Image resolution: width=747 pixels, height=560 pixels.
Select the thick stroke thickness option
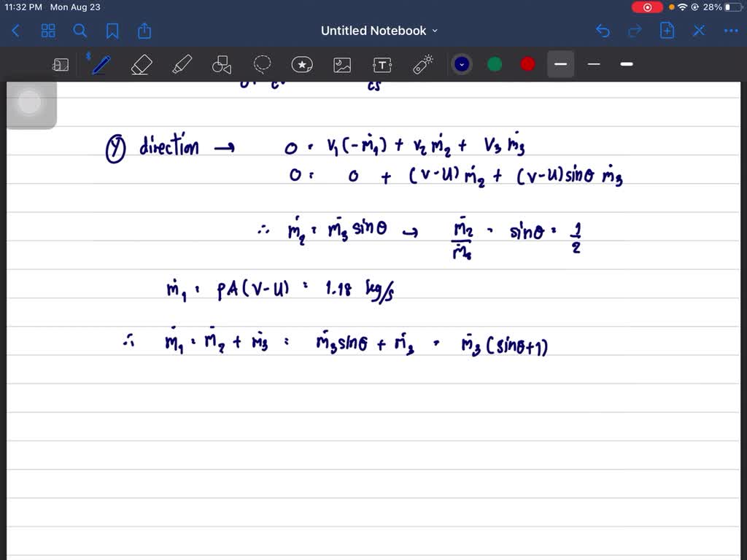tap(627, 64)
